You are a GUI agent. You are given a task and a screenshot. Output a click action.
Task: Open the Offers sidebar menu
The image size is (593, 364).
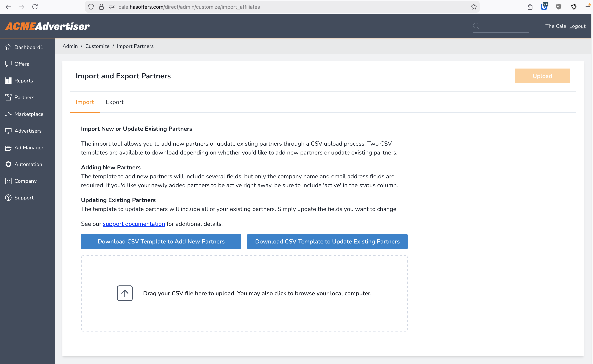(27, 64)
